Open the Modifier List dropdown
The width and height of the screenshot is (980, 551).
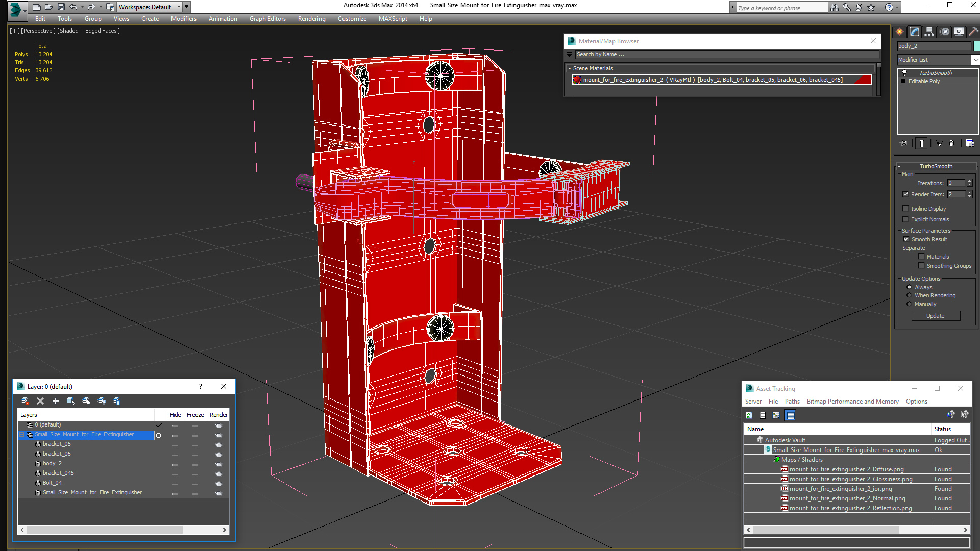click(975, 60)
